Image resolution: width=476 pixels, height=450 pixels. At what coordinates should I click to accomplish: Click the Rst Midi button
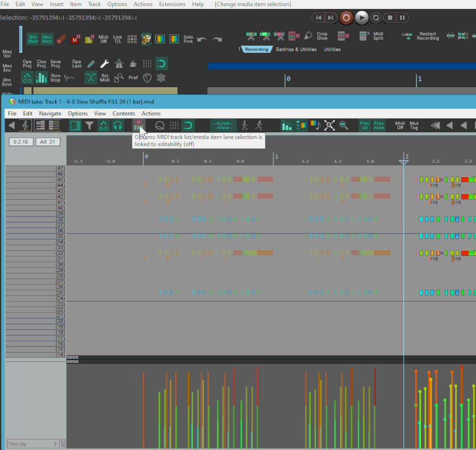pos(105,78)
